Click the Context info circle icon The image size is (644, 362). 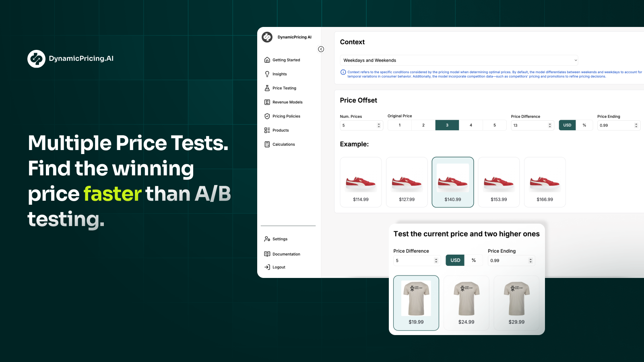[x=343, y=72]
